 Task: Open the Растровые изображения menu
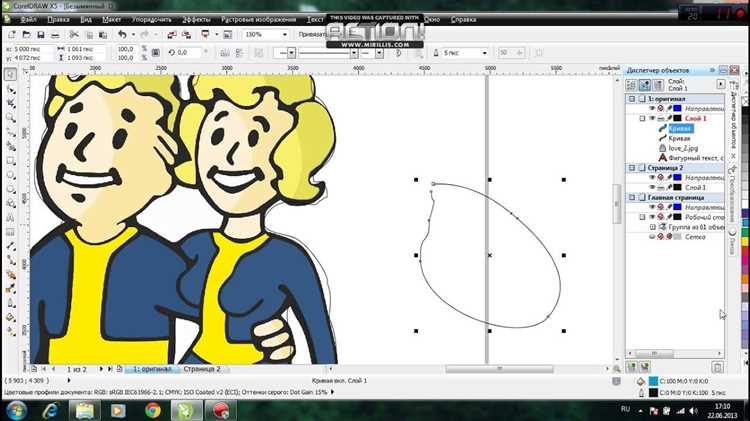(258, 20)
